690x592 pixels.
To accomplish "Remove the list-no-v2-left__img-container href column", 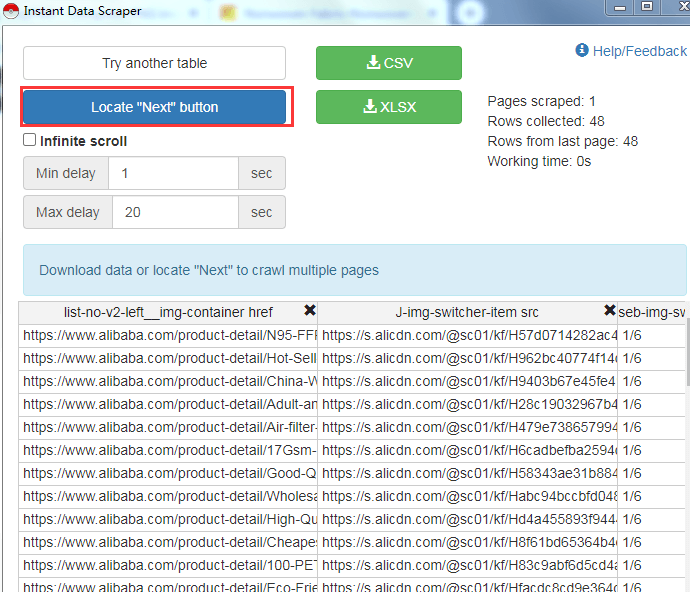I will 310,310.
